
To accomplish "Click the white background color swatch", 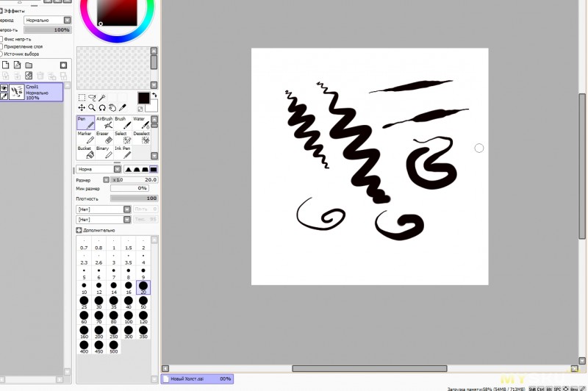I will (153, 107).
